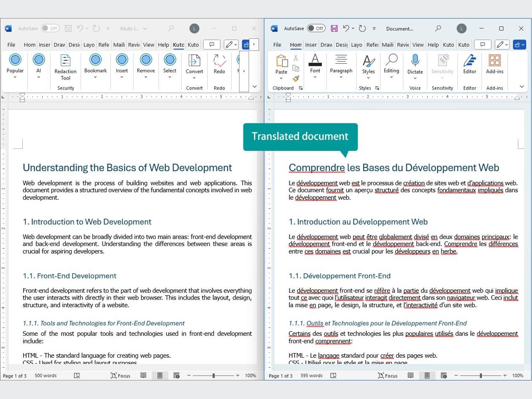Click the proofing check icon in the English document status bar
532x399 pixels.
tap(77, 375)
